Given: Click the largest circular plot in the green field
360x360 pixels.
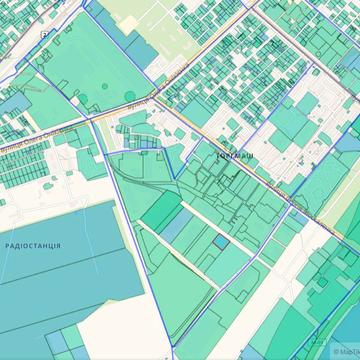Looking at the screenshot, I should 130,96.
